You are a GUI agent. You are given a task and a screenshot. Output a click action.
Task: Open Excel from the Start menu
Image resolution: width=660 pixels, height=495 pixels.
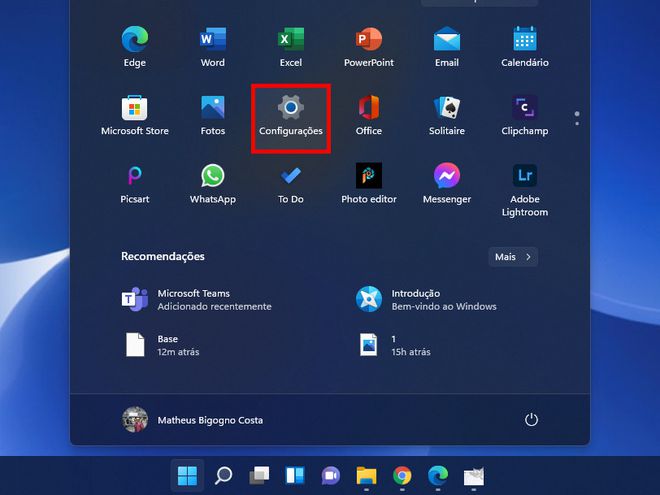click(291, 46)
